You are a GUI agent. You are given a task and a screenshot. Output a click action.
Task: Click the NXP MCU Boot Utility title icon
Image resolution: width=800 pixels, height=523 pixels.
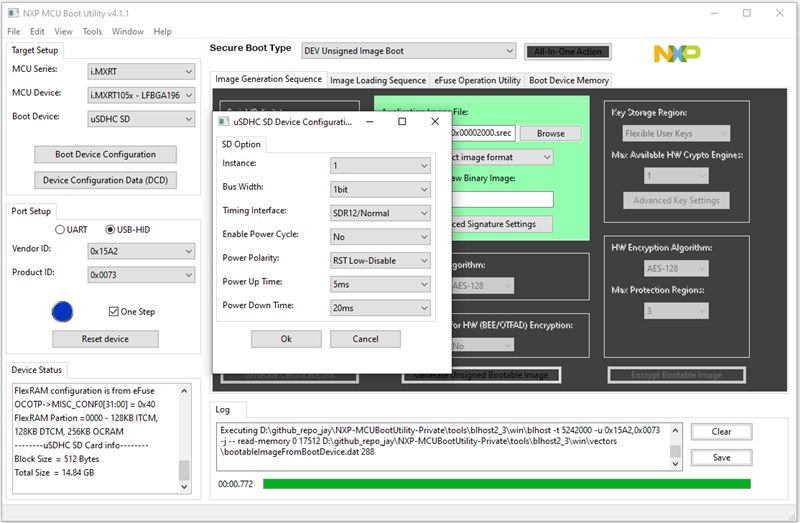tap(13, 13)
